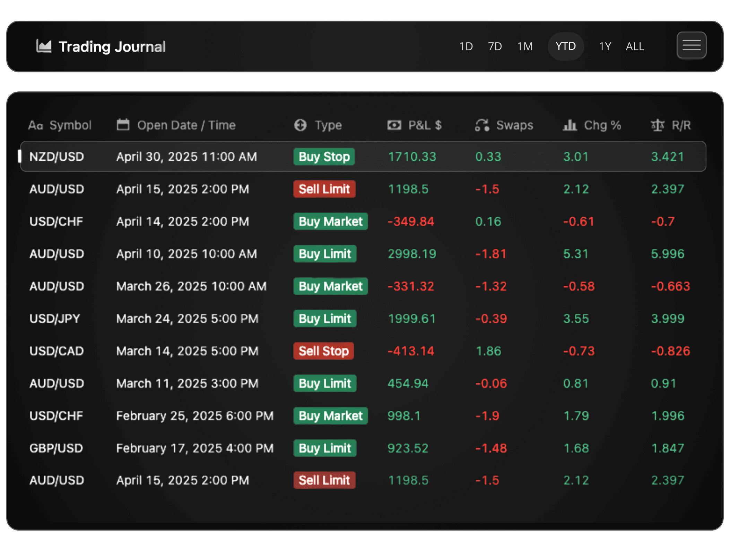
Task: Select the YTD range pill
Action: 565,46
